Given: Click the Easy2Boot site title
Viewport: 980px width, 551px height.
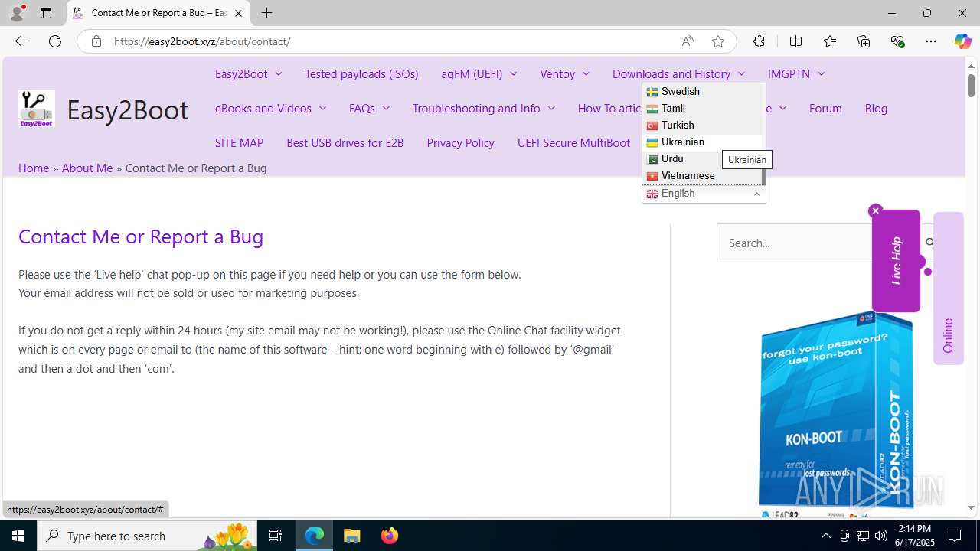Looking at the screenshot, I should click(x=127, y=109).
